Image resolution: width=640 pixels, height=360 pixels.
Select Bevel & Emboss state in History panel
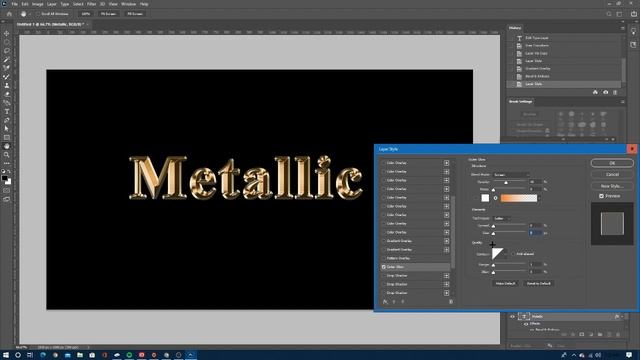[537, 76]
